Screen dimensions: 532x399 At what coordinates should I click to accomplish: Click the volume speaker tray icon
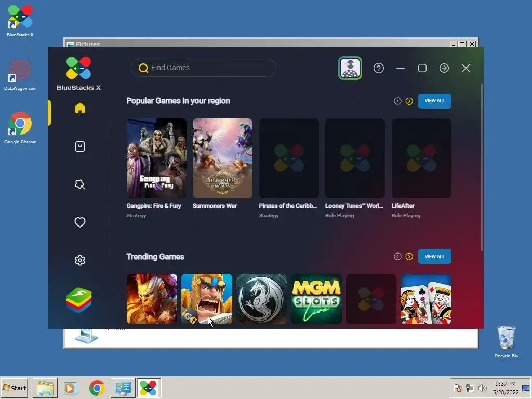(482, 388)
